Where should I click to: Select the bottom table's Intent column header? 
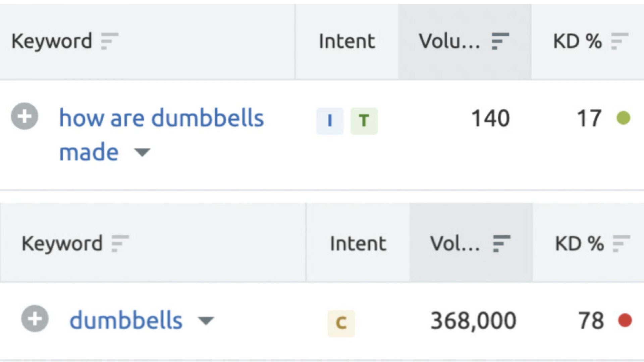click(x=358, y=243)
